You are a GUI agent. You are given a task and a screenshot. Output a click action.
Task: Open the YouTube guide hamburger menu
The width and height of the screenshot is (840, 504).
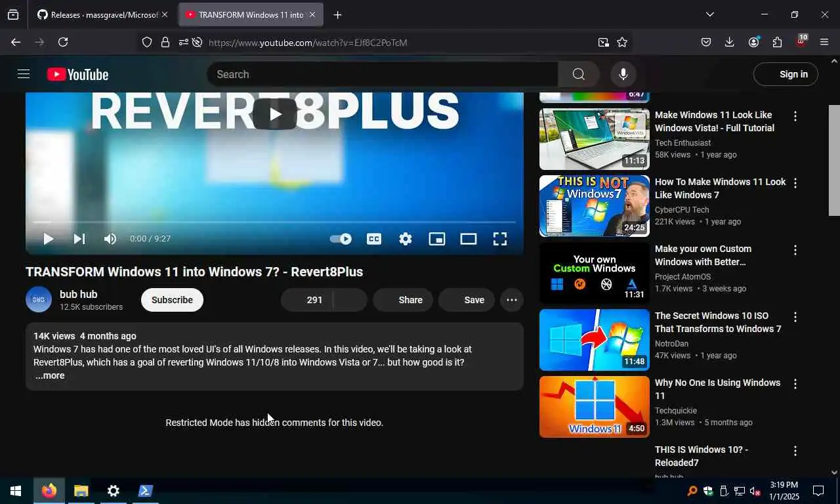coord(24,74)
